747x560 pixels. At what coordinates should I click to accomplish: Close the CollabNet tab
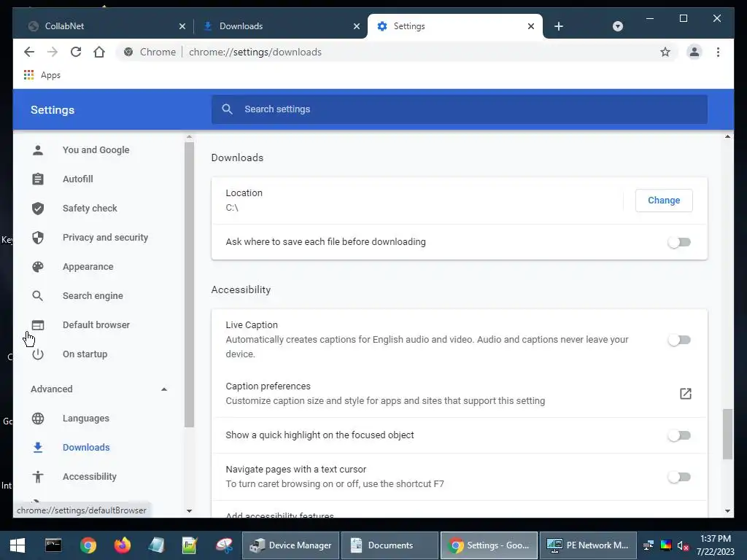[x=182, y=26]
